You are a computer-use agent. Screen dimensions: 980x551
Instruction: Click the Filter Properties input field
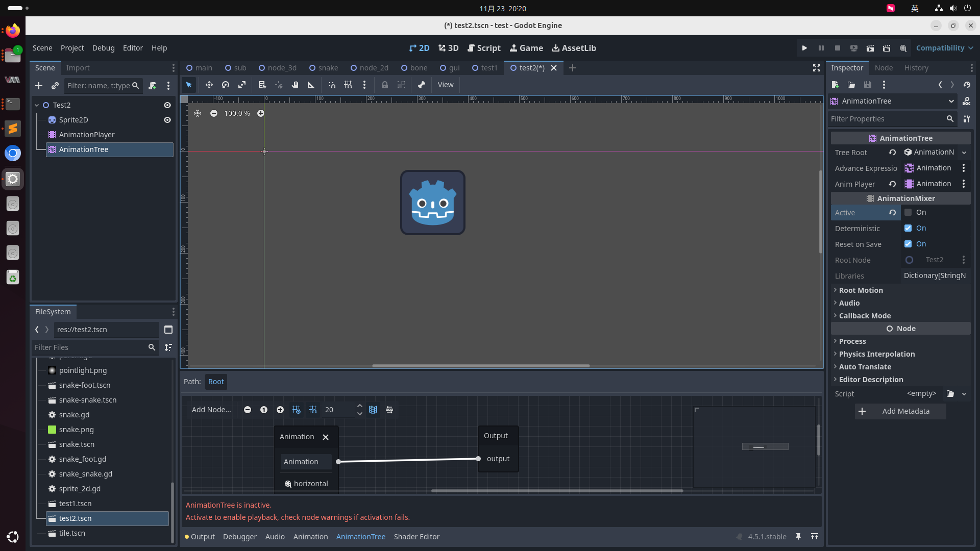pyautogui.click(x=887, y=119)
